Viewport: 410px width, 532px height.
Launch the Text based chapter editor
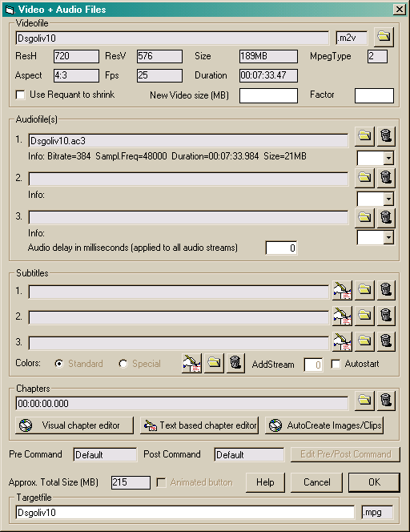(x=199, y=425)
